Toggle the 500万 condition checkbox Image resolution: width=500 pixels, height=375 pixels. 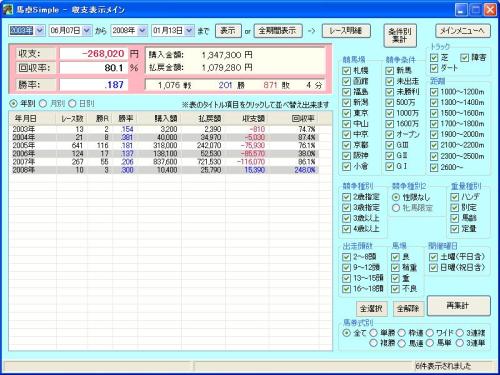pyautogui.click(x=390, y=103)
